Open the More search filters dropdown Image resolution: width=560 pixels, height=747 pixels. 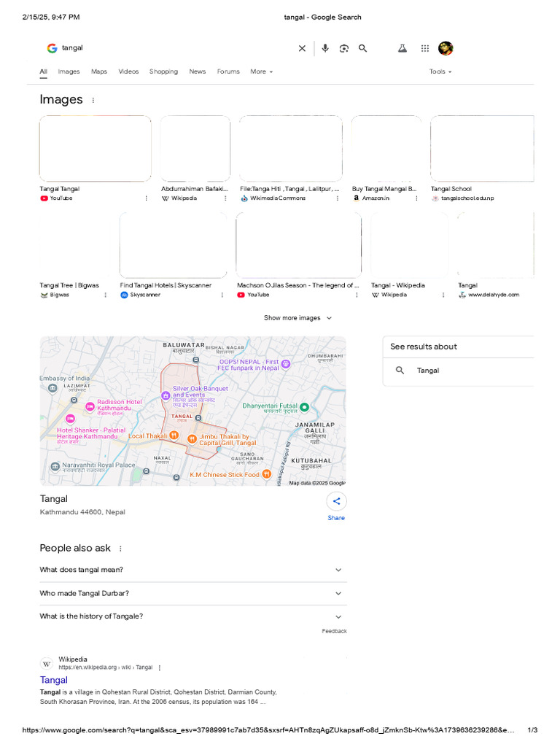(x=262, y=71)
